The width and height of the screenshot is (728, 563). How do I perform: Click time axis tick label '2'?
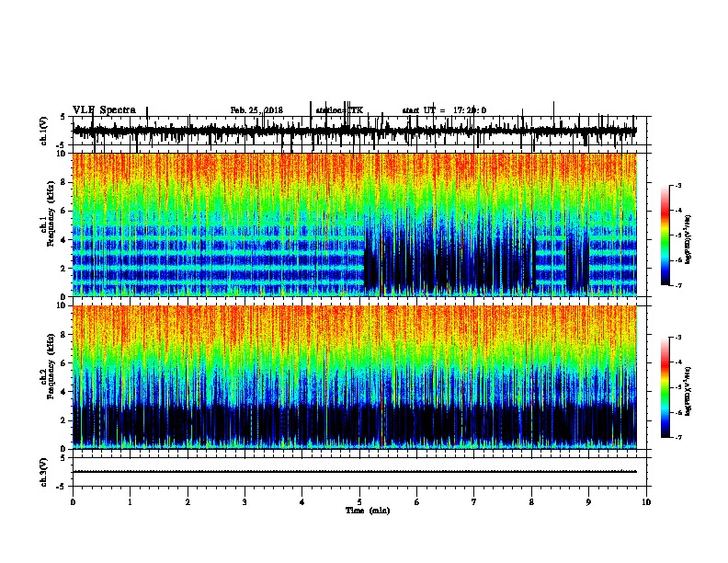188,501
